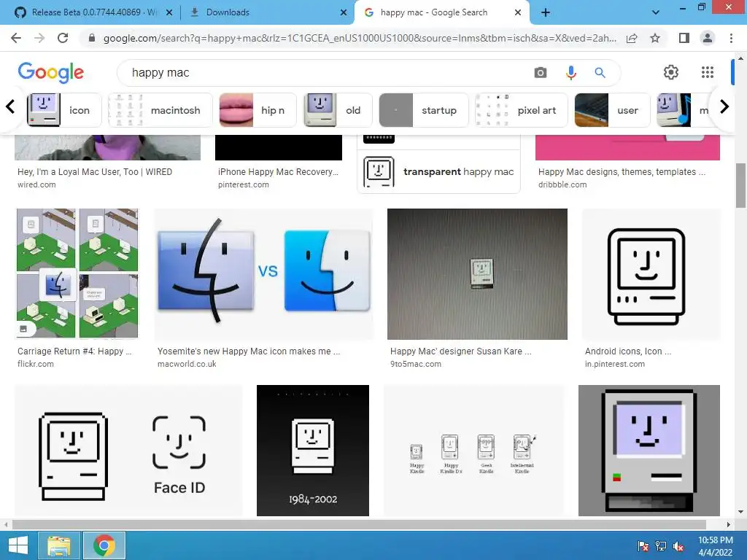The height and width of the screenshot is (560, 747).
Task: Click the browser back arrow
Action: [16, 38]
